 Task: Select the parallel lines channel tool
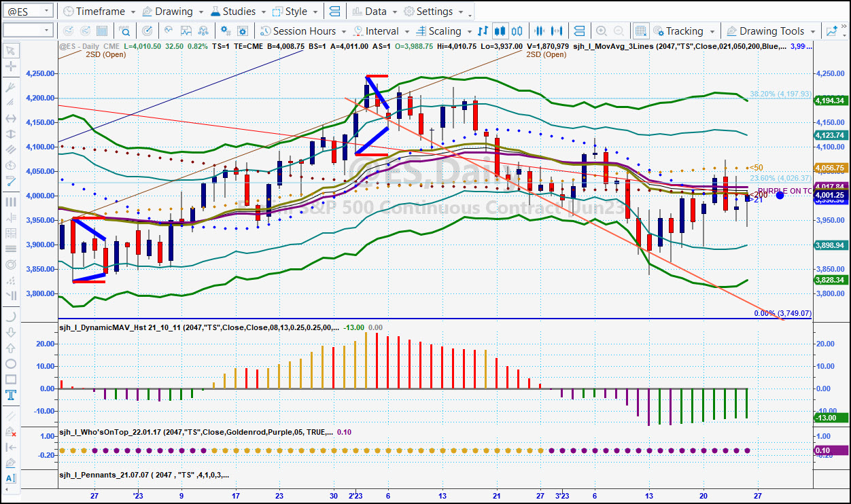point(10,149)
